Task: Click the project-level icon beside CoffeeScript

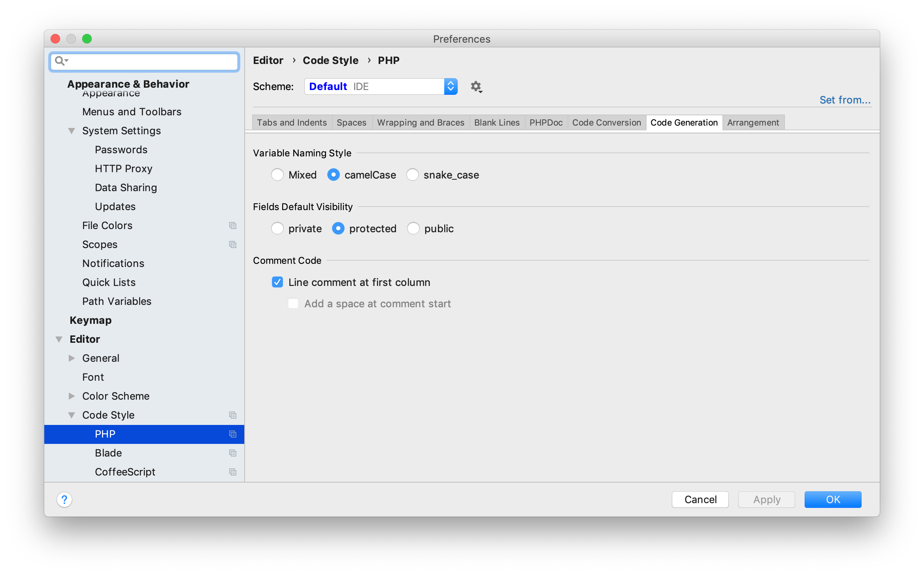Action: tap(233, 472)
